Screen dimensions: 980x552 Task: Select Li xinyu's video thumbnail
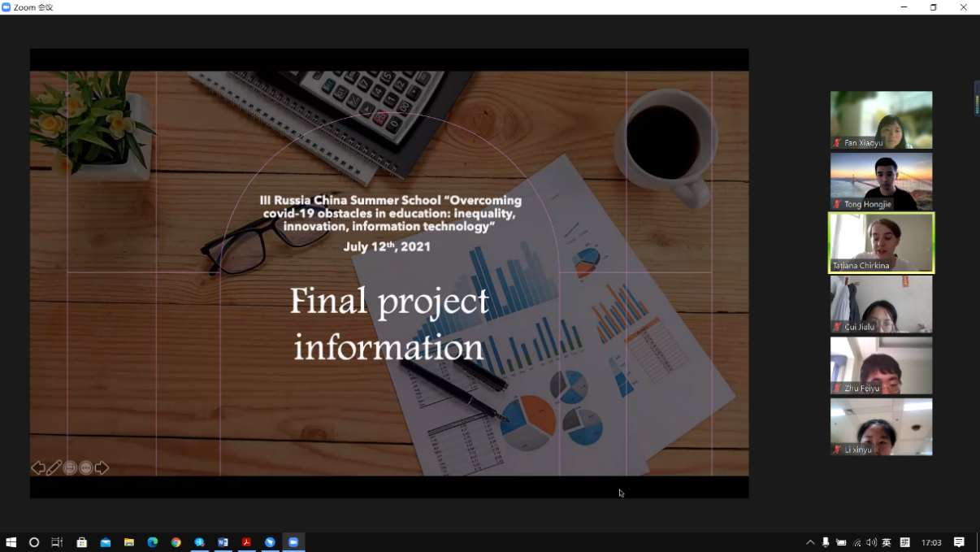point(881,427)
